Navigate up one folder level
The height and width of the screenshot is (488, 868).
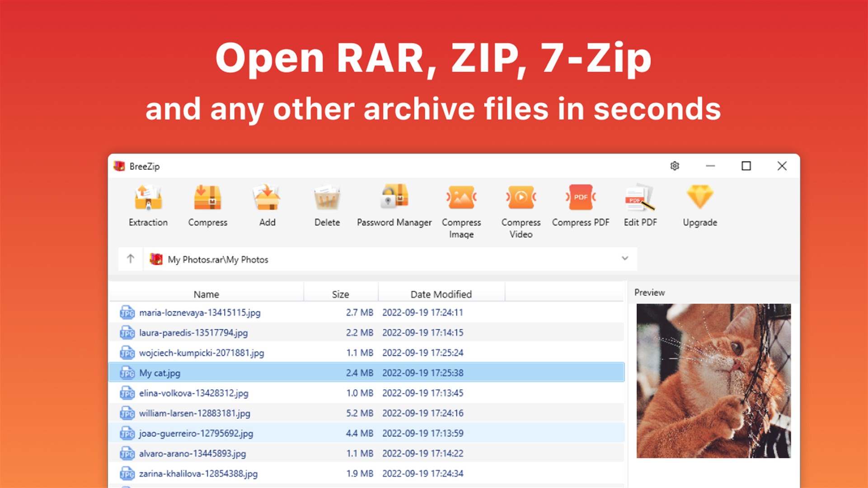tap(130, 258)
